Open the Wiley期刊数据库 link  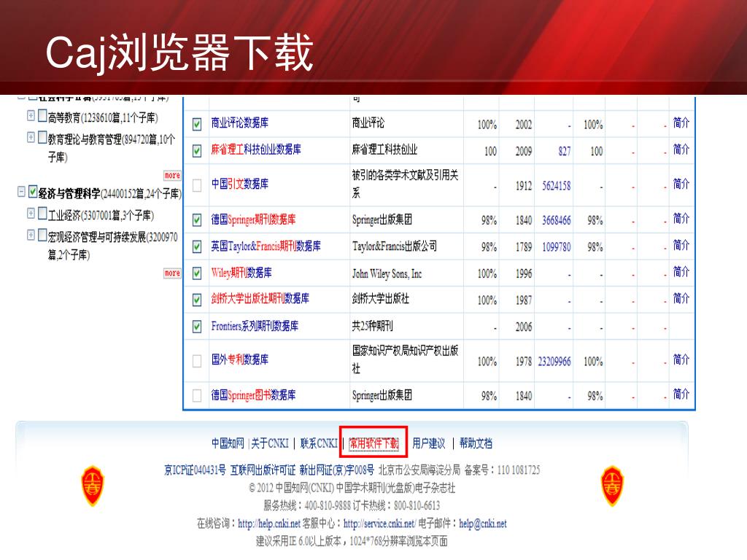coord(241,273)
